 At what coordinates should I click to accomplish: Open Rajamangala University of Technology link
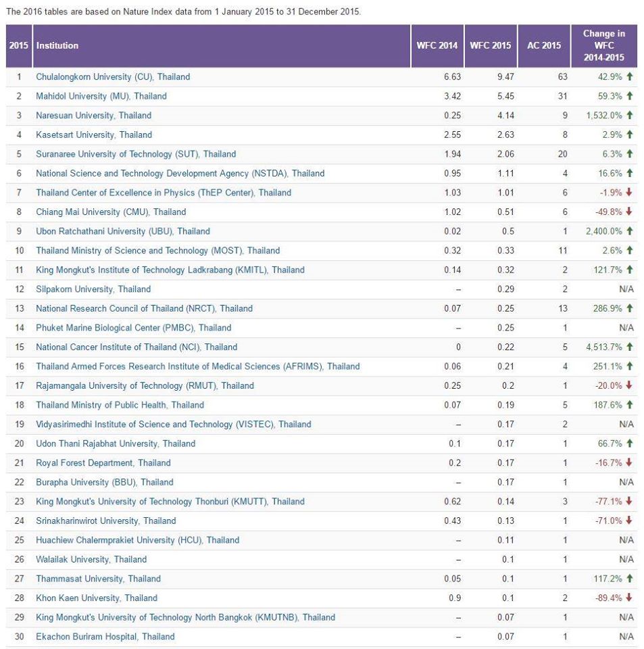[x=145, y=386]
